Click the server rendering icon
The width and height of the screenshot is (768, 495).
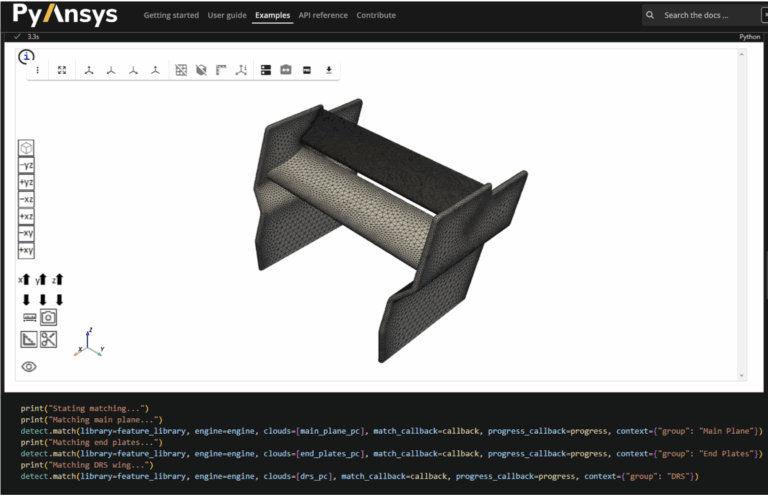point(266,70)
